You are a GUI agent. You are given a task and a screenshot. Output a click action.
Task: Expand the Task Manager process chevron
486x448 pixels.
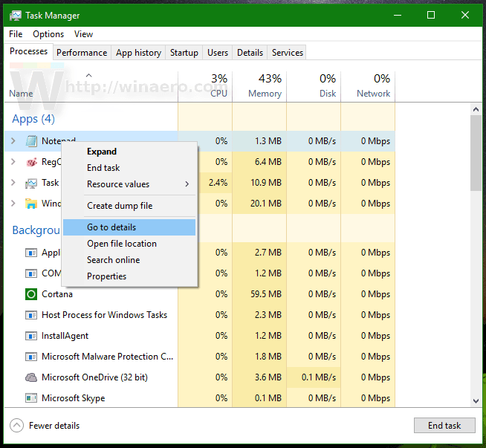pyautogui.click(x=13, y=183)
